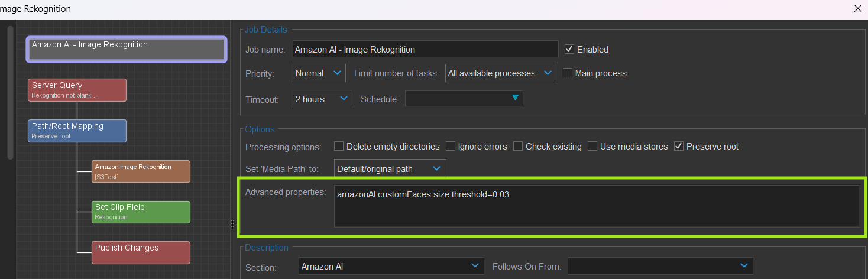Uncheck the Preserve root checkbox
This screenshot has height=279, width=868.
(x=679, y=146)
